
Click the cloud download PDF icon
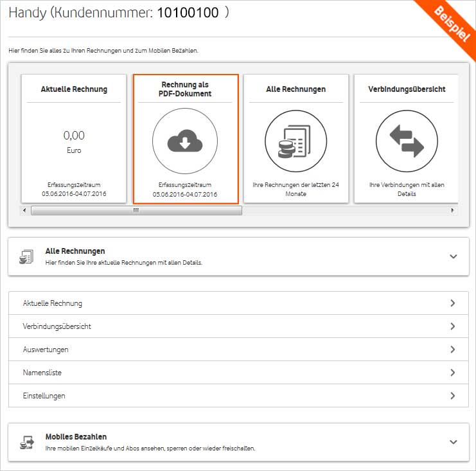click(x=185, y=142)
